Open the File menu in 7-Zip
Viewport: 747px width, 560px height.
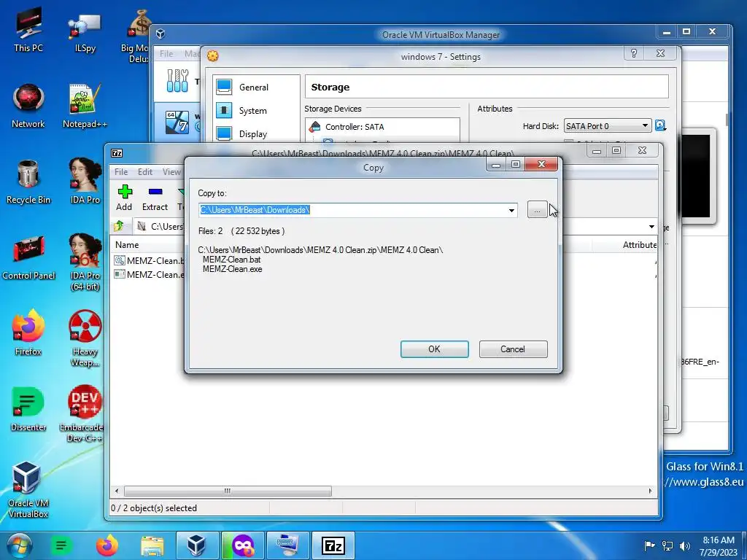click(121, 172)
